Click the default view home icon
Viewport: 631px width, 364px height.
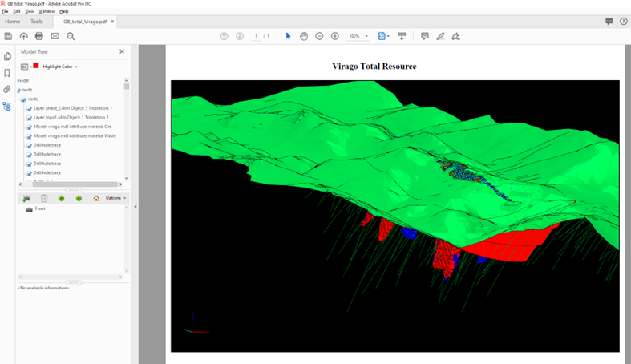[95, 198]
